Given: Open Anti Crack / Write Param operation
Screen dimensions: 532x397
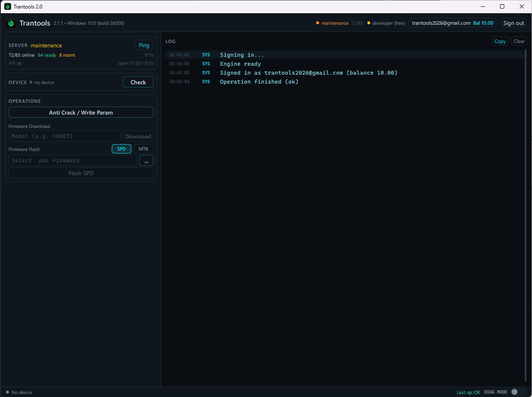Looking at the screenshot, I should [x=81, y=112].
